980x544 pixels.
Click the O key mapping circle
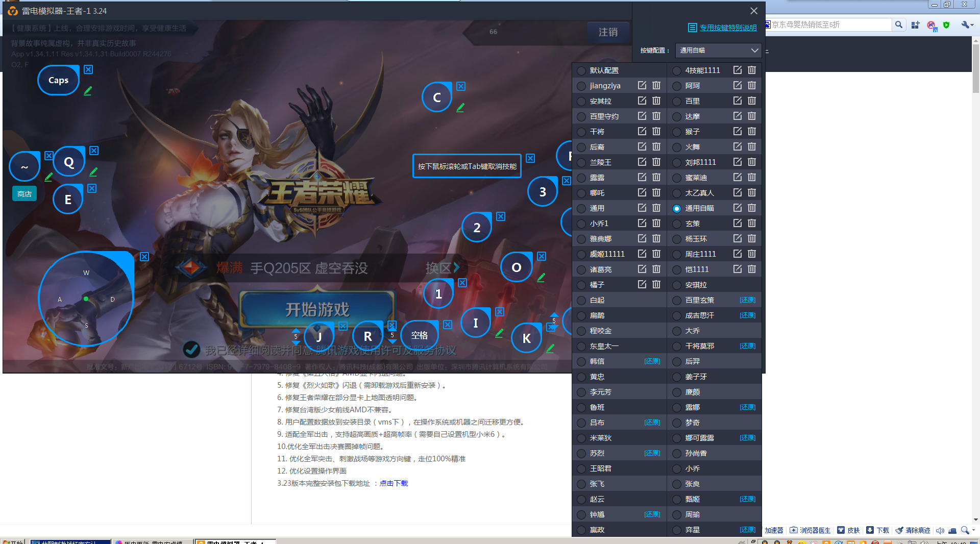[x=516, y=267]
